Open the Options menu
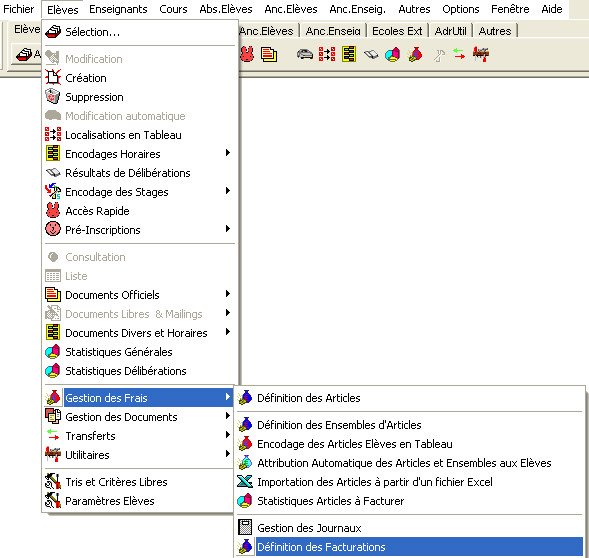 (461, 9)
